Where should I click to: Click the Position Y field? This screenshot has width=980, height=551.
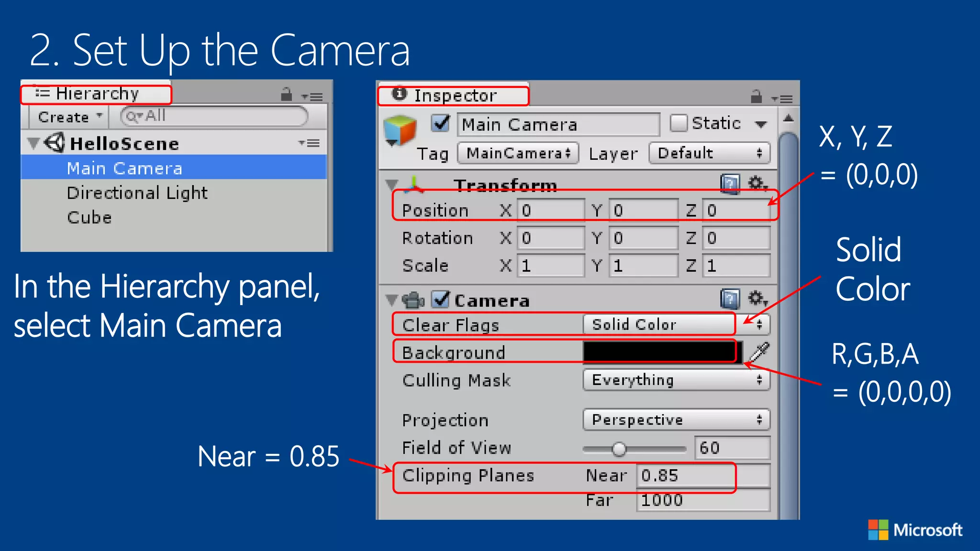pos(644,210)
